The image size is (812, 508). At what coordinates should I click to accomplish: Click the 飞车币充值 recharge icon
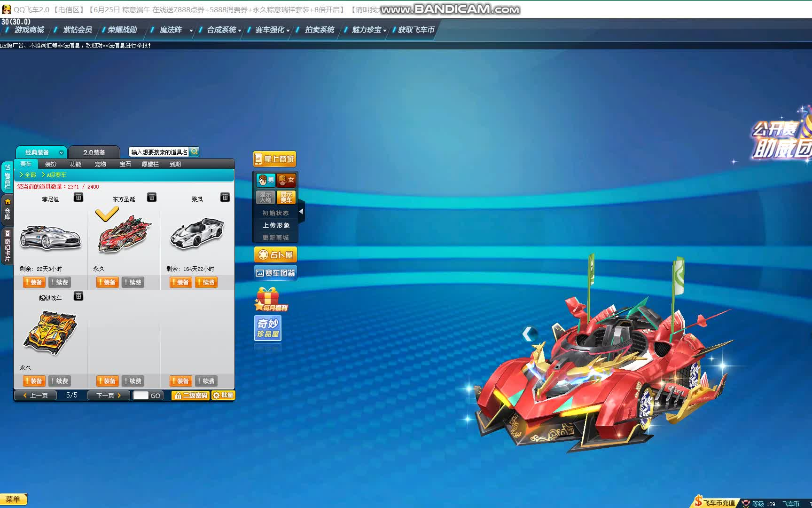pyautogui.click(x=715, y=502)
